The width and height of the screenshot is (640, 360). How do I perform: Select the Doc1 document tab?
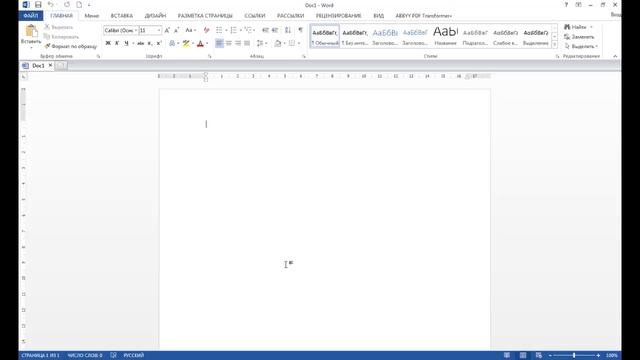38,65
